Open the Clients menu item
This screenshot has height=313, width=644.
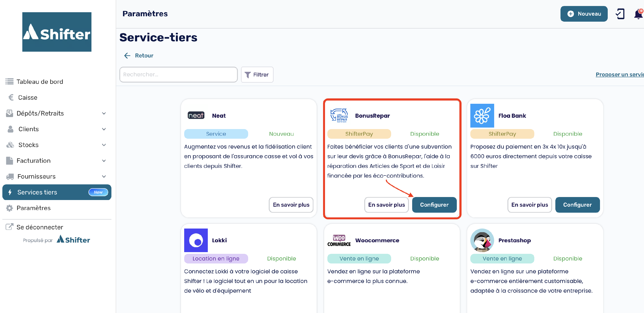(57, 129)
